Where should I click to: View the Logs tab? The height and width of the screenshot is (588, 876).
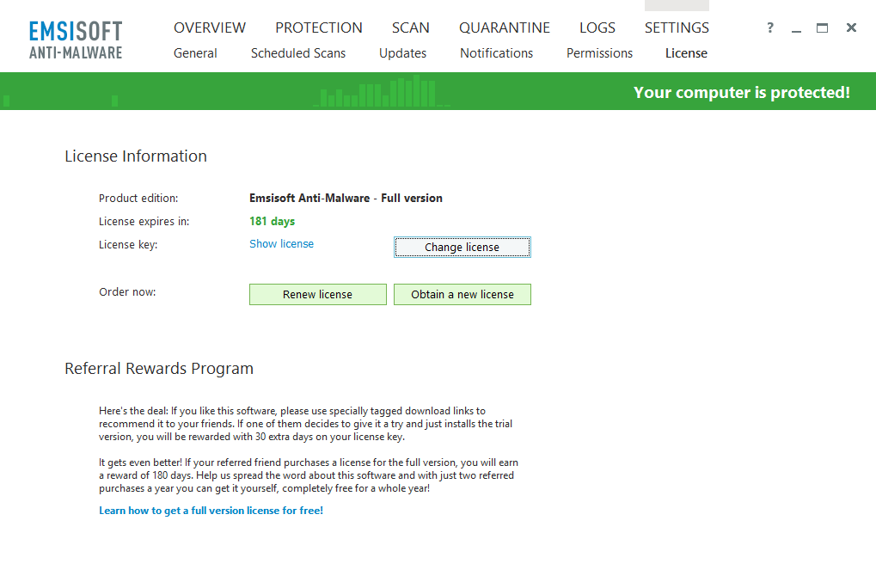[597, 28]
